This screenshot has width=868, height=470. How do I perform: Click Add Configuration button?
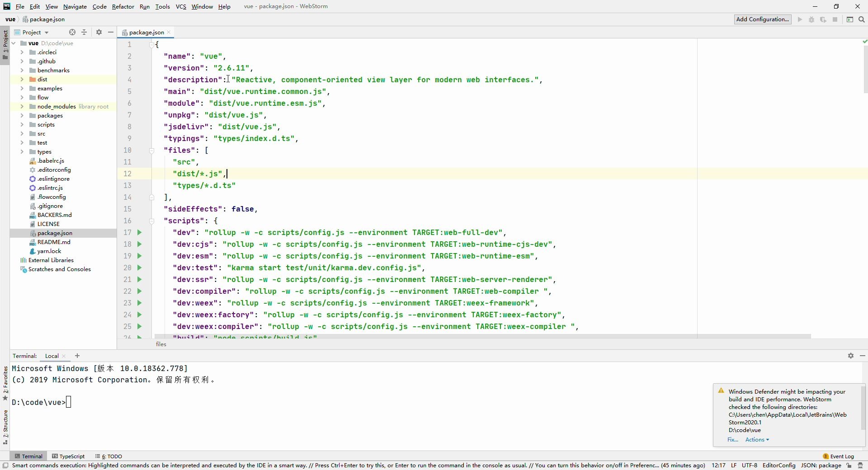pyautogui.click(x=763, y=19)
